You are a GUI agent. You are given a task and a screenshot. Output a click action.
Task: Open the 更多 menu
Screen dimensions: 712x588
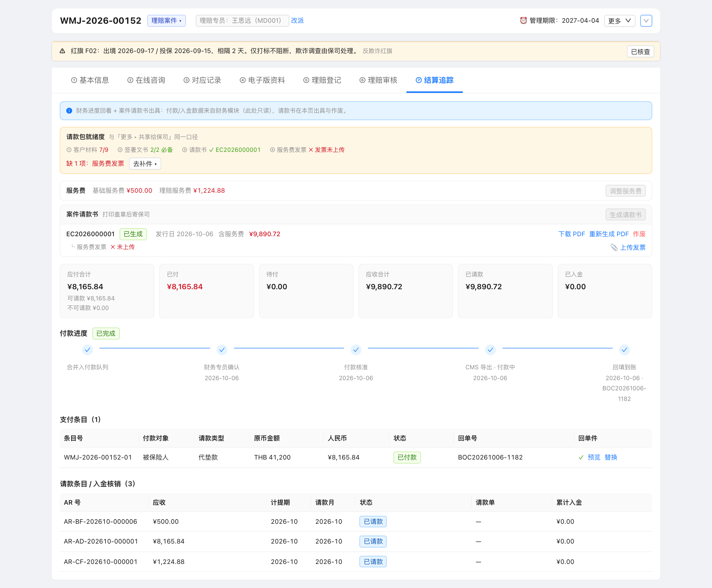click(x=619, y=21)
